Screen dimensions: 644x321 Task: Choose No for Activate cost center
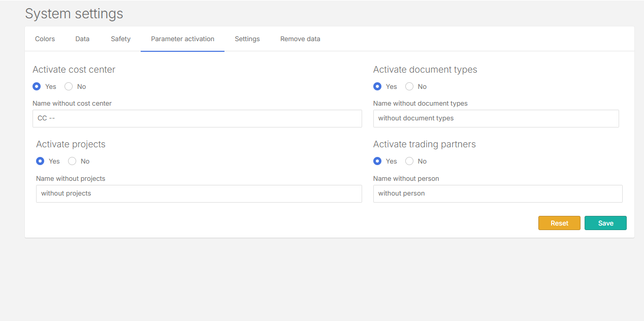tap(69, 86)
